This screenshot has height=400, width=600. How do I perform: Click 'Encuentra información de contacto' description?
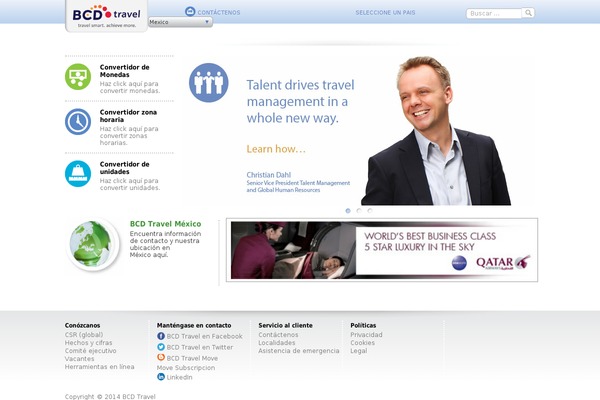click(x=165, y=244)
